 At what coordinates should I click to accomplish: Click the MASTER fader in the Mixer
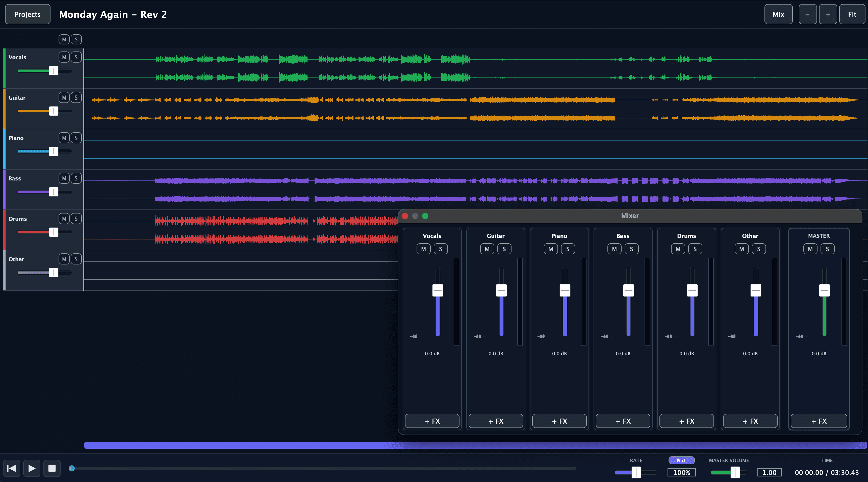[825, 290]
